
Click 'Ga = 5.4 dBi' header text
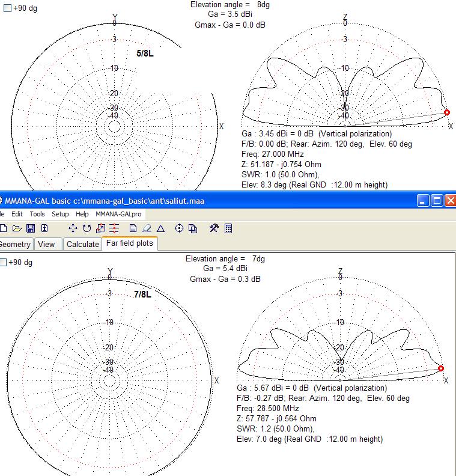coord(225,268)
